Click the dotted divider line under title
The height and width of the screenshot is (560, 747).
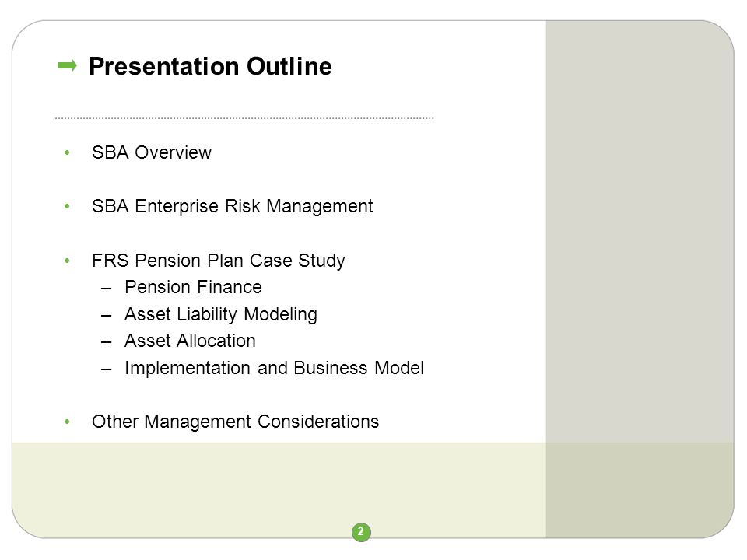coord(244,117)
